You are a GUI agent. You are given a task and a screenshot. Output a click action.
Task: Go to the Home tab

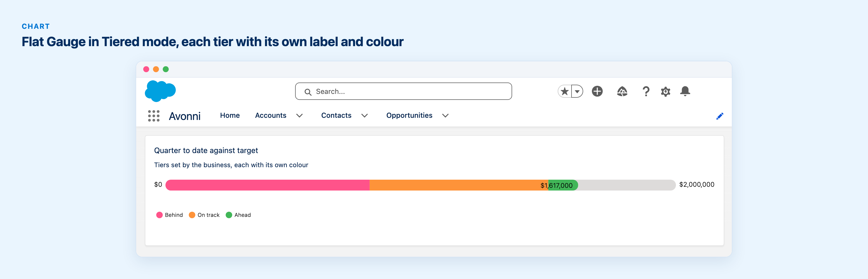pos(230,115)
